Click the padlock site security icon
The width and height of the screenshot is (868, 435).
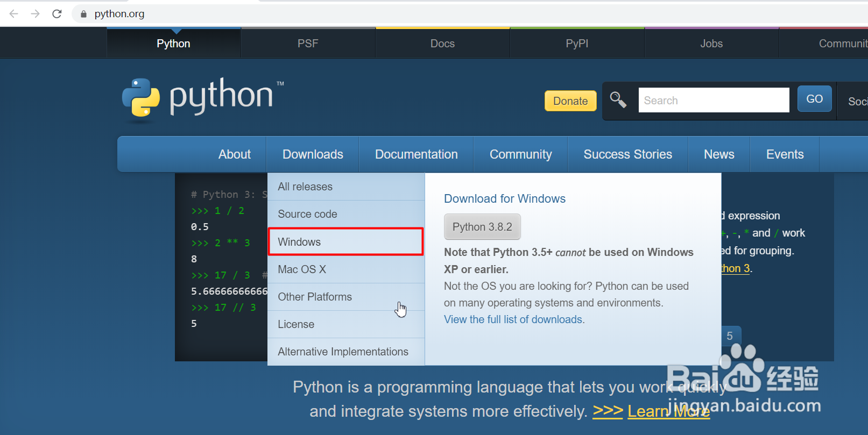(83, 14)
